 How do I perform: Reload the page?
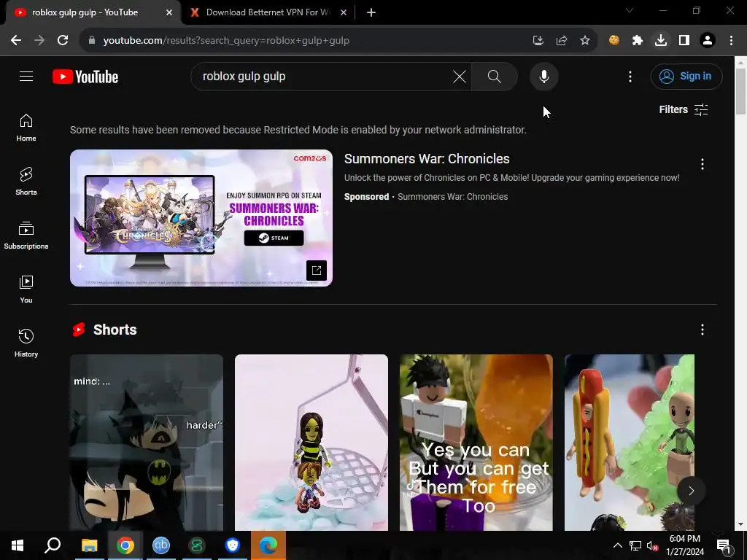click(x=63, y=41)
